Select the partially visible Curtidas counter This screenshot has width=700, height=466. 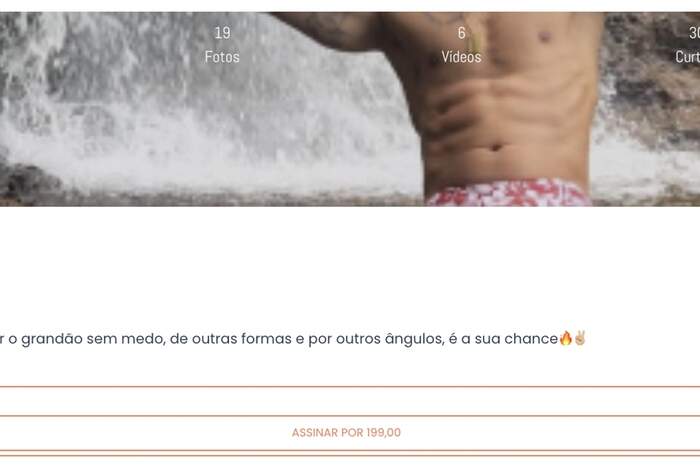(688, 45)
